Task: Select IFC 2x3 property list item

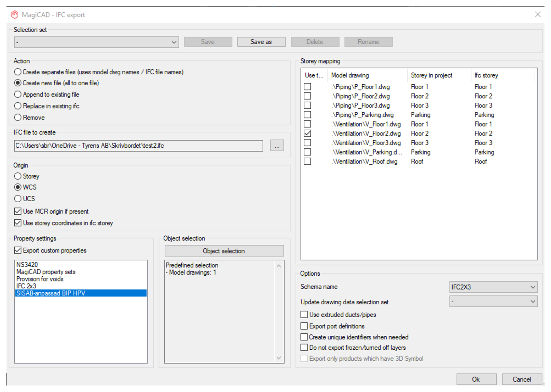Action: pos(81,286)
